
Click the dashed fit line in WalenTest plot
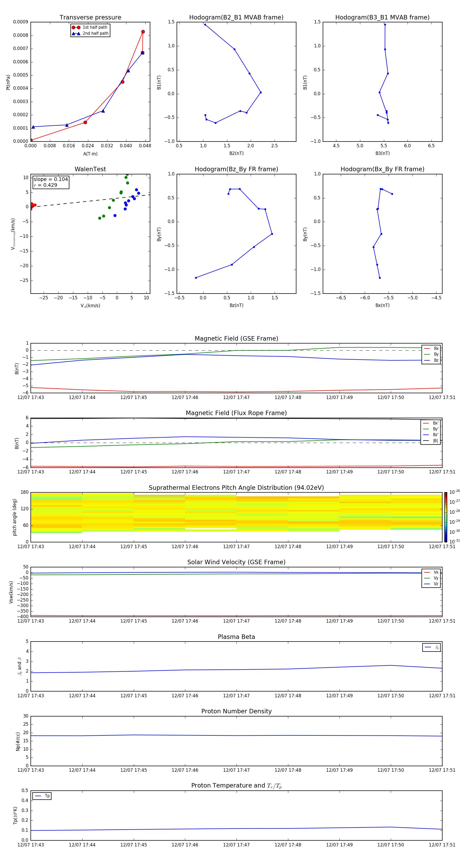90,201
